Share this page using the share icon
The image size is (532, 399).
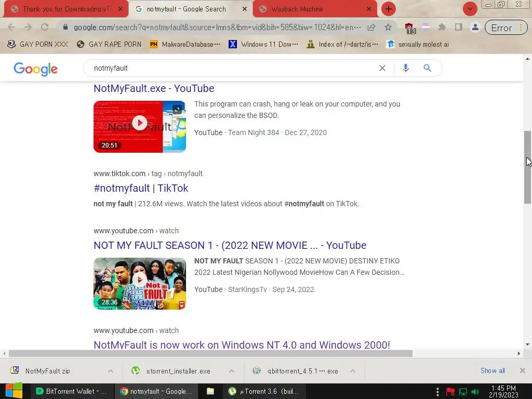tap(371, 27)
